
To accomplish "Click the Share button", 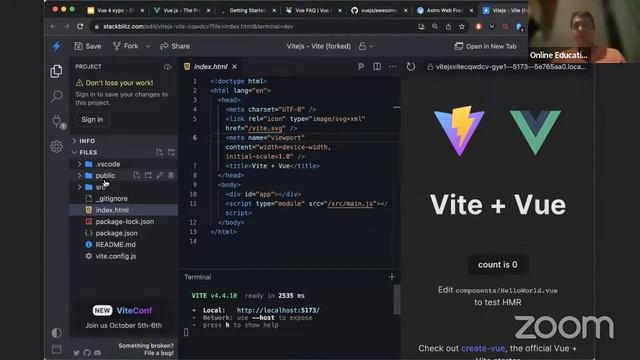I will coord(175,46).
